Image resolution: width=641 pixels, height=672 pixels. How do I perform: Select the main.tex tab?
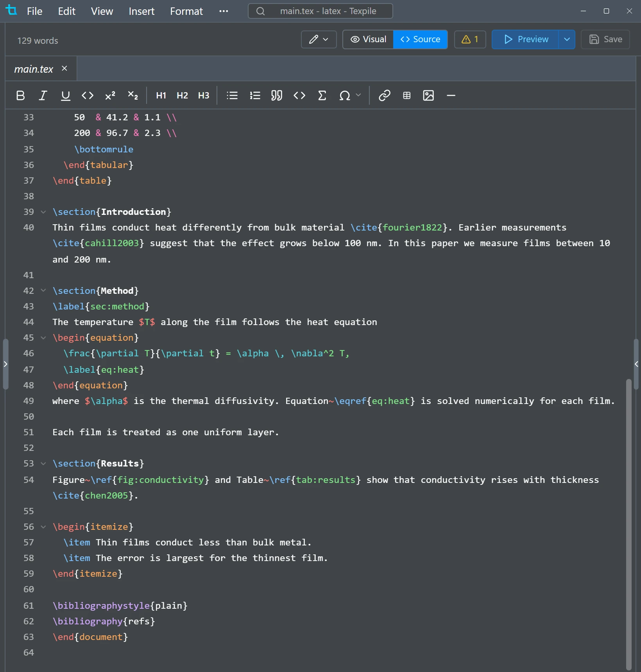[41, 69]
